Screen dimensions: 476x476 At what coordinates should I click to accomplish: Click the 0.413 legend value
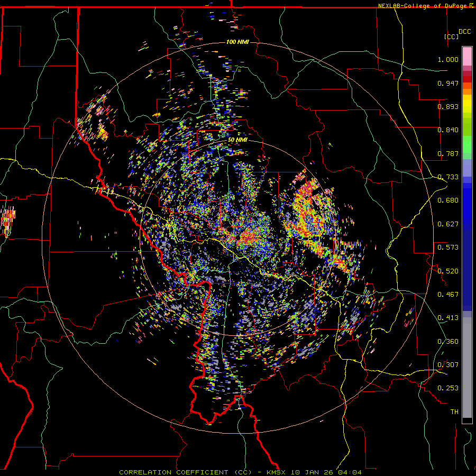448,318
